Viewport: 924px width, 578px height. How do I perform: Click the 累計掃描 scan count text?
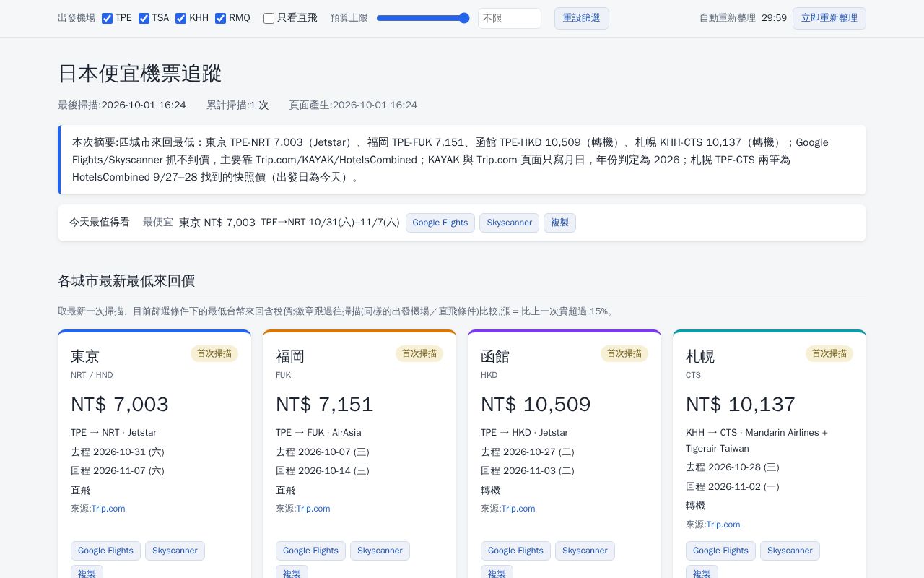click(237, 105)
